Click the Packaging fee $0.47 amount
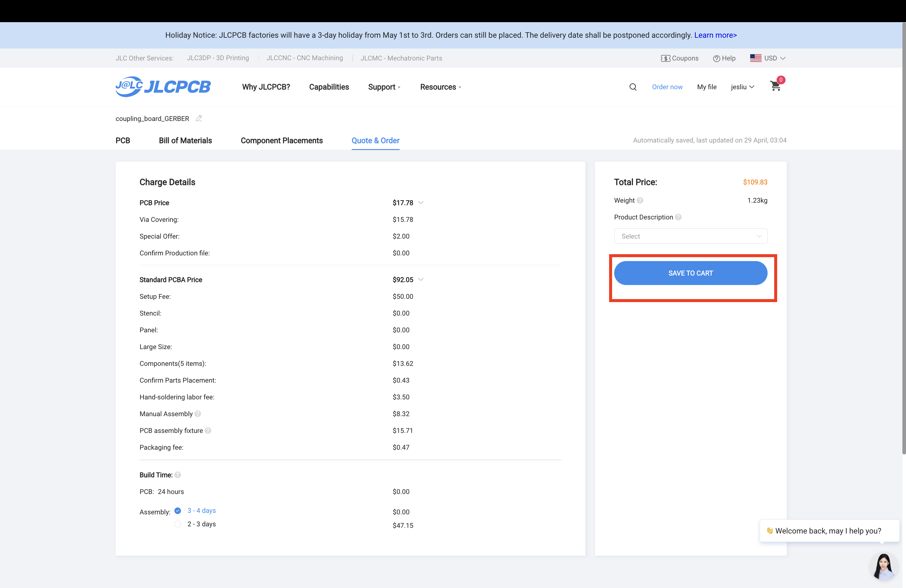This screenshot has height=588, width=906. [401, 447]
